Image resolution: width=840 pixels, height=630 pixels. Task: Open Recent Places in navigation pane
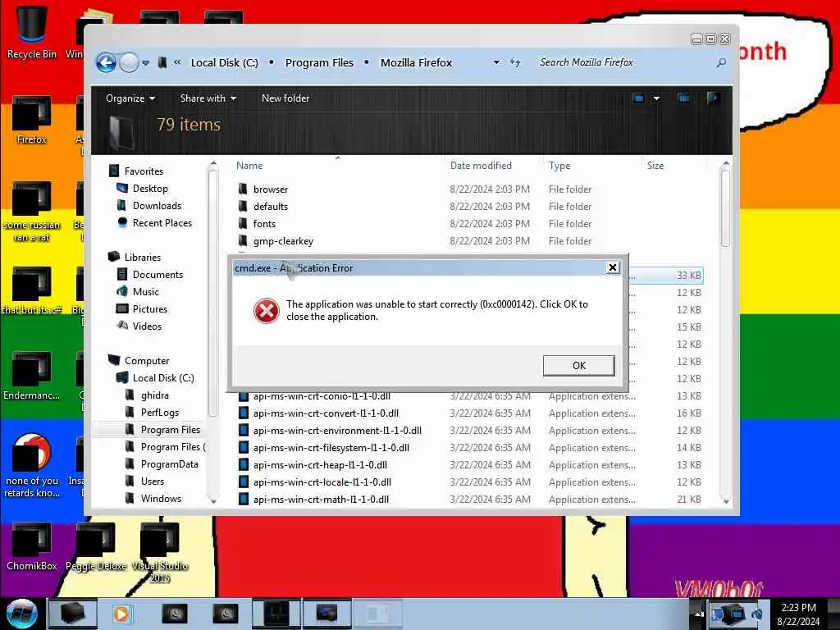click(162, 223)
